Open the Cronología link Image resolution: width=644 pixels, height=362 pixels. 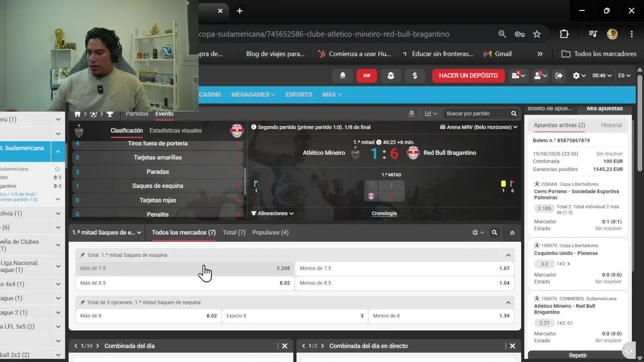[x=384, y=213]
